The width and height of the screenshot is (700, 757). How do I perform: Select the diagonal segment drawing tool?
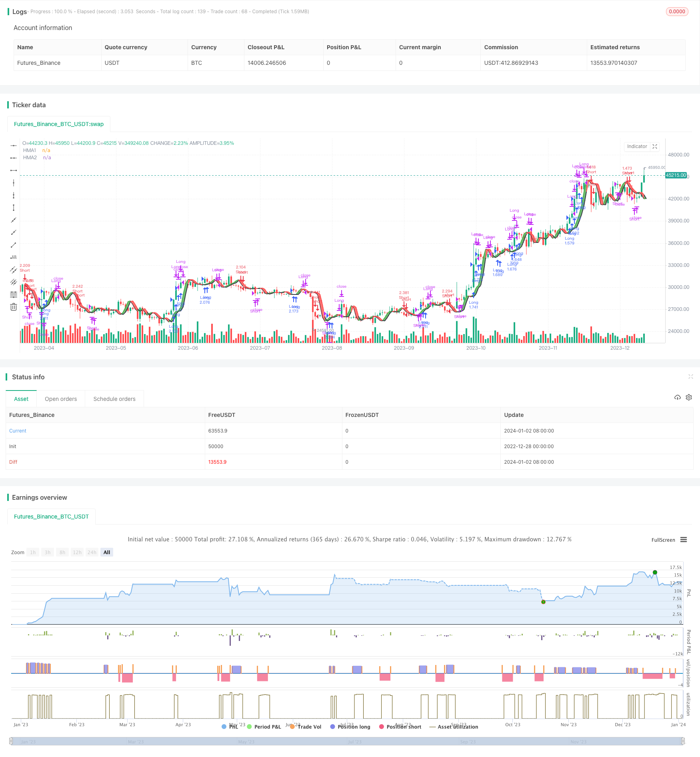(x=14, y=245)
